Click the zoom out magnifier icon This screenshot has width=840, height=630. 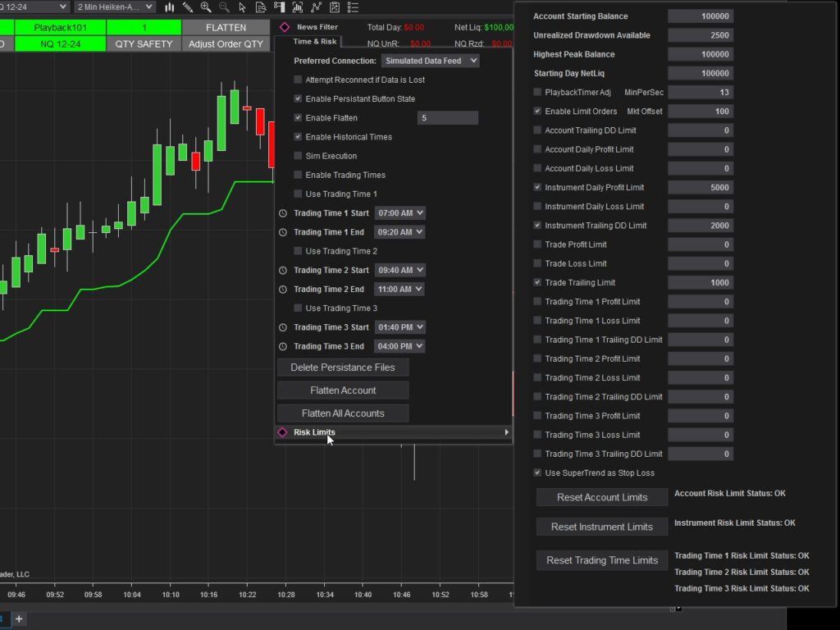(224, 7)
